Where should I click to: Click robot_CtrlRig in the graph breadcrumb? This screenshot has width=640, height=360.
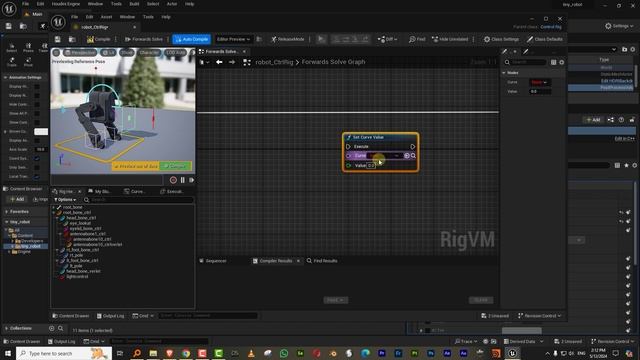point(274,62)
